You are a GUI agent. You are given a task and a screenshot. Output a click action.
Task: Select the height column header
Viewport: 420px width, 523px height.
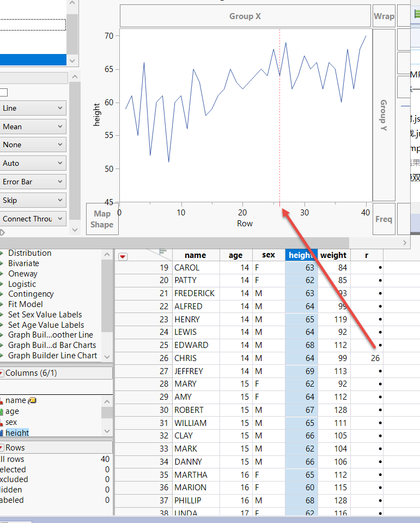point(301,255)
